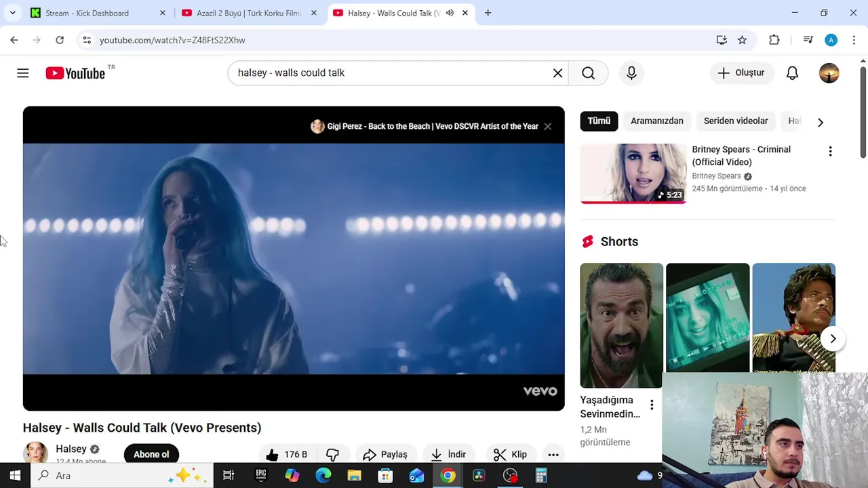Click the address bar URL

(172, 40)
